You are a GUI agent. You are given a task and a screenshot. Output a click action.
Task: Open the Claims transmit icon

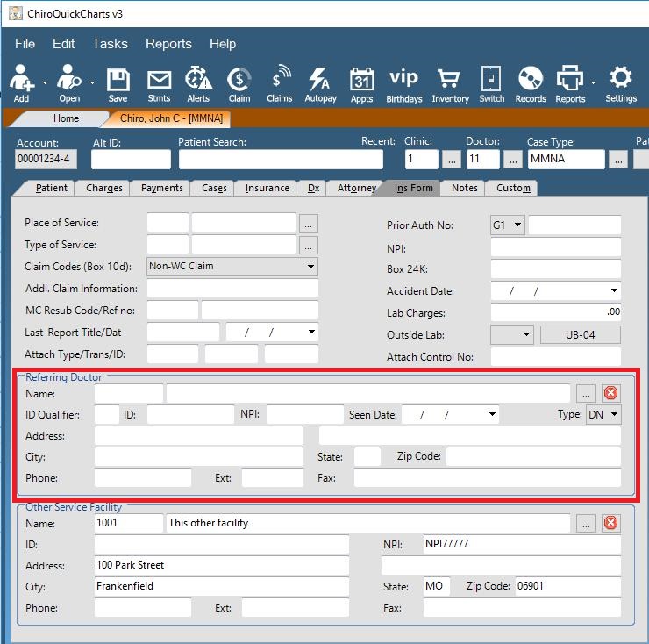[x=280, y=84]
